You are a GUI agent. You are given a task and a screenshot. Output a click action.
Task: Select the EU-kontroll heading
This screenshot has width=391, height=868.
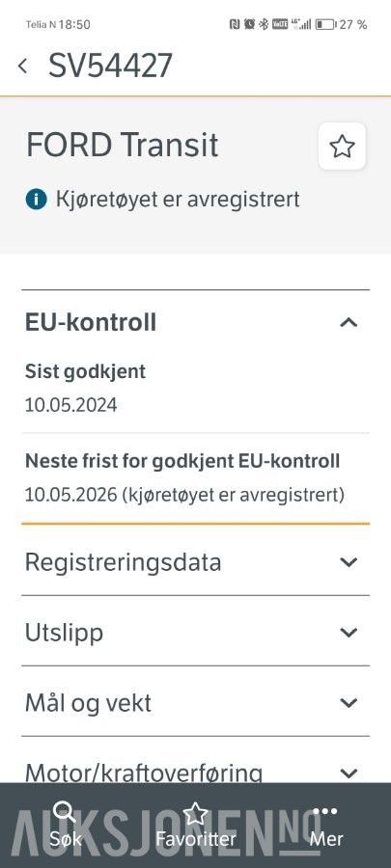[91, 323]
